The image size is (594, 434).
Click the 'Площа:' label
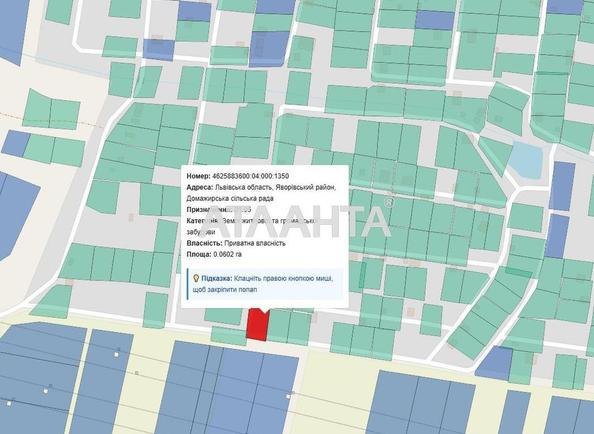point(199,254)
